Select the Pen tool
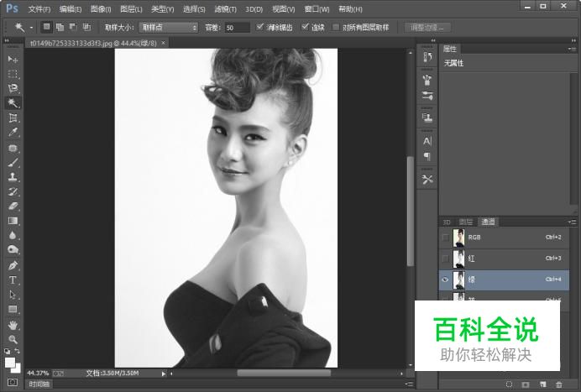This screenshot has width=581, height=392. (x=13, y=265)
